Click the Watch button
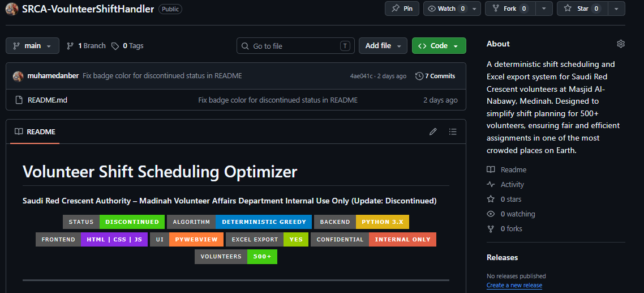Screen dimensions: 644x293 (446, 9)
